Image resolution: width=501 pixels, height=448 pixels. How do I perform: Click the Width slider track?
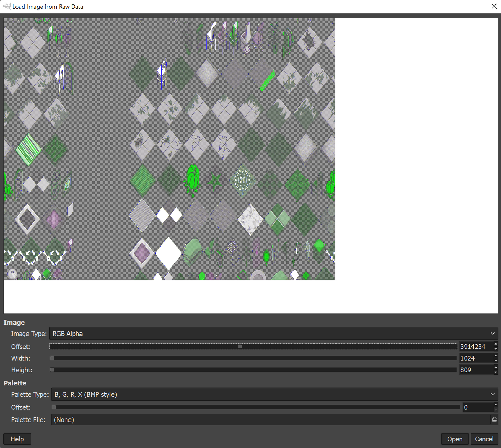point(241,358)
